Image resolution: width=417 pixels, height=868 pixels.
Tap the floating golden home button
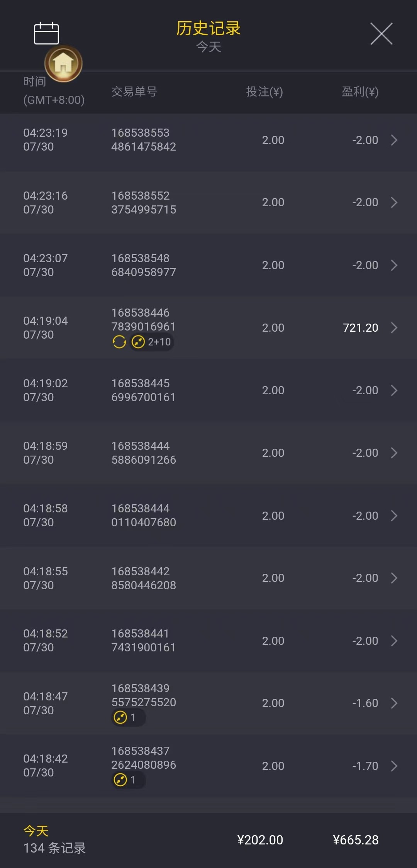63,63
